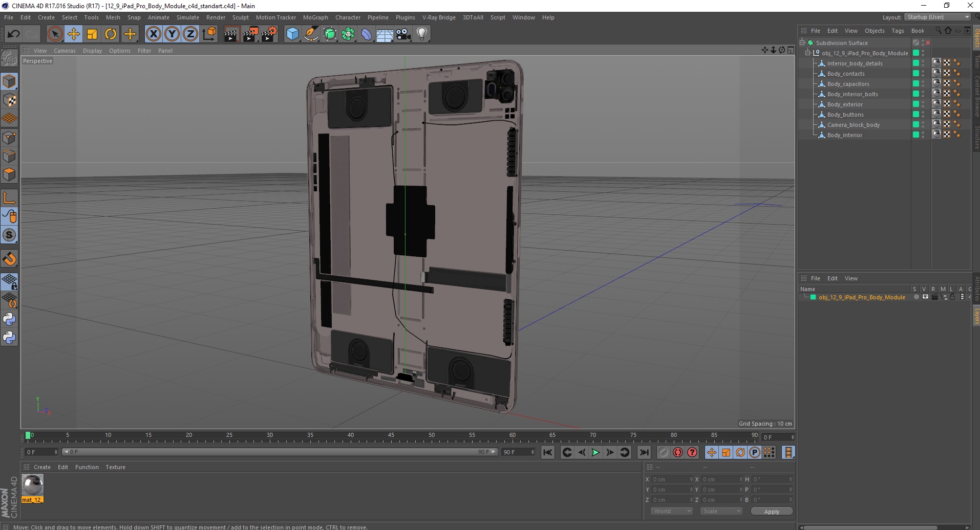The image size is (980, 530).
Task: Click Play Forwards button
Action: coord(595,452)
